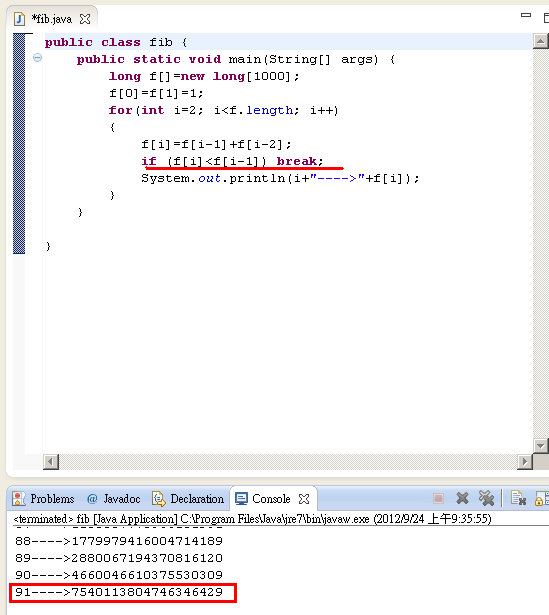Viewport: 549px width, 615px height.
Task: Click the Java file icon on fib.java tab
Action: (x=19, y=19)
